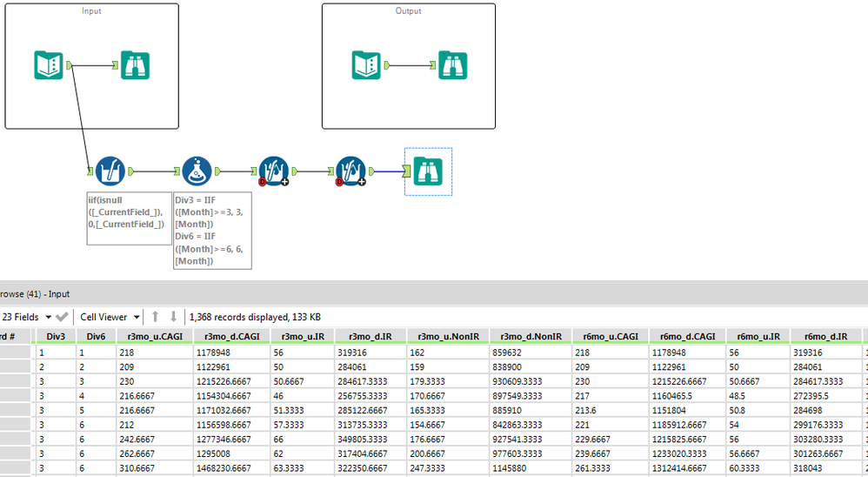Click the selected Browse tool at workflow end
This screenshot has width=868, height=477.
click(x=429, y=171)
